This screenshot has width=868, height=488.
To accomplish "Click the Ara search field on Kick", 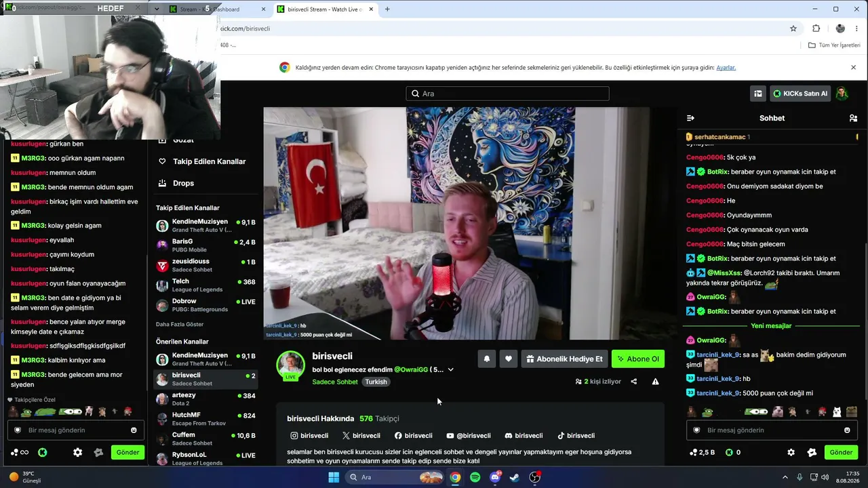I will [507, 94].
